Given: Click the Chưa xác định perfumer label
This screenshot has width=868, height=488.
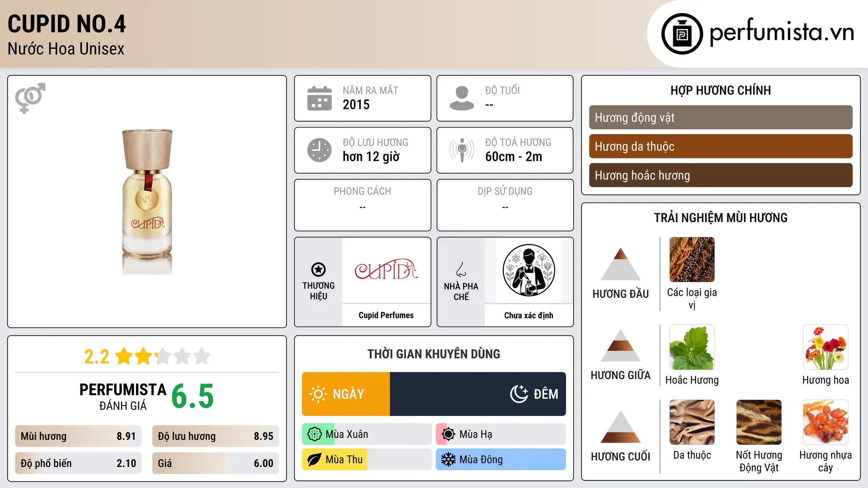Looking at the screenshot, I should pyautogui.click(x=529, y=315).
